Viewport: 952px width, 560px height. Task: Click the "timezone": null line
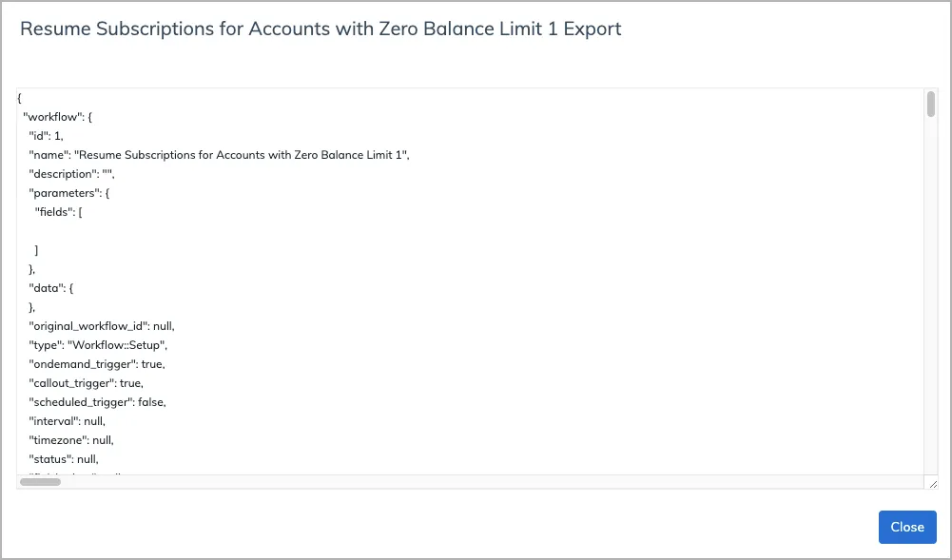[71, 440]
